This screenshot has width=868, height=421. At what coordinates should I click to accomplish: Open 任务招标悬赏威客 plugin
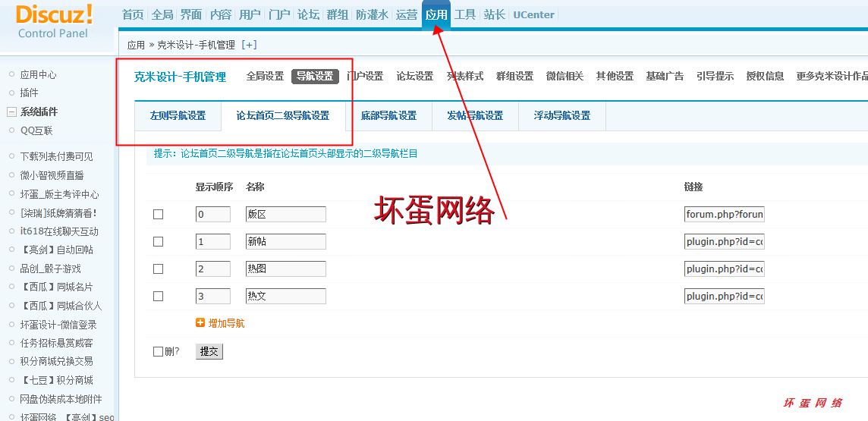[x=56, y=343]
